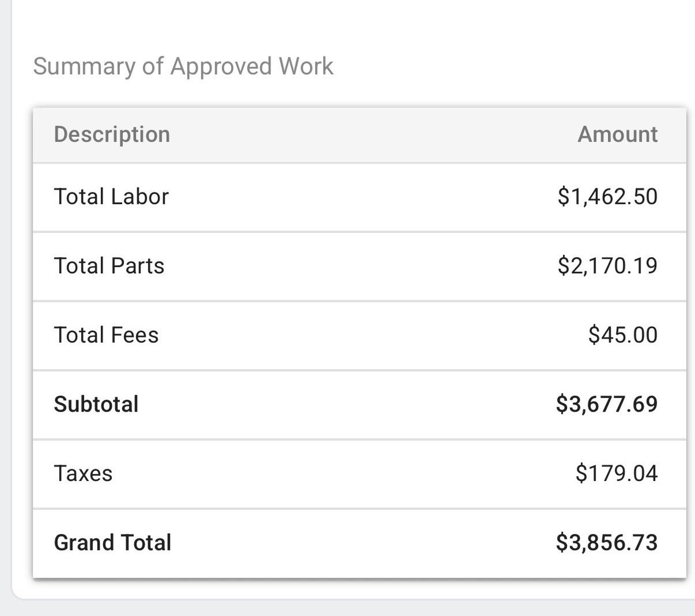This screenshot has height=616, width=695.
Task: Select the Description column header
Action: (112, 134)
